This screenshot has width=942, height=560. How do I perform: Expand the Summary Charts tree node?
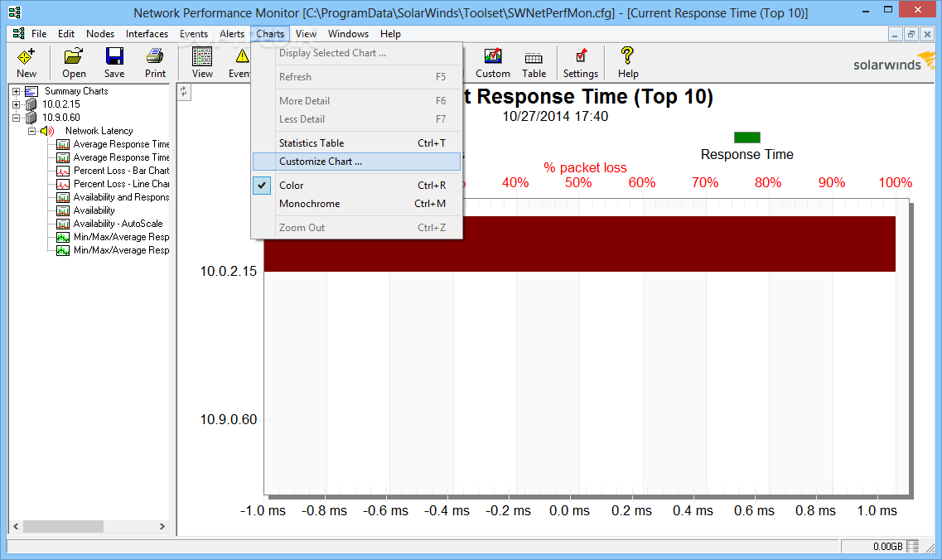(x=17, y=91)
